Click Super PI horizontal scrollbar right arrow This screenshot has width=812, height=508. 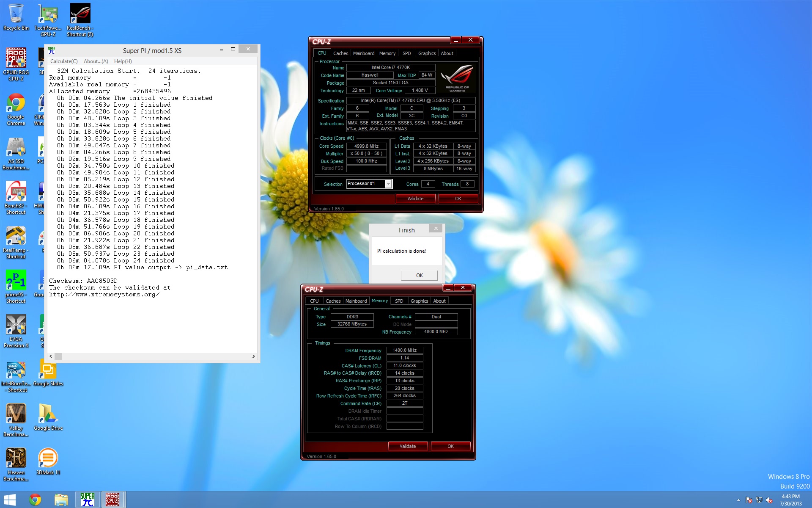(x=253, y=356)
